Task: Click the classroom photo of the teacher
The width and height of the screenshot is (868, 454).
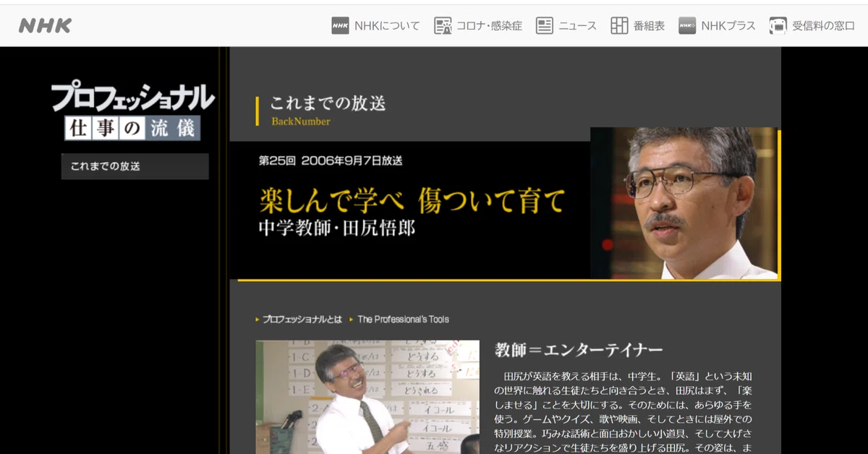Action: coord(367,397)
